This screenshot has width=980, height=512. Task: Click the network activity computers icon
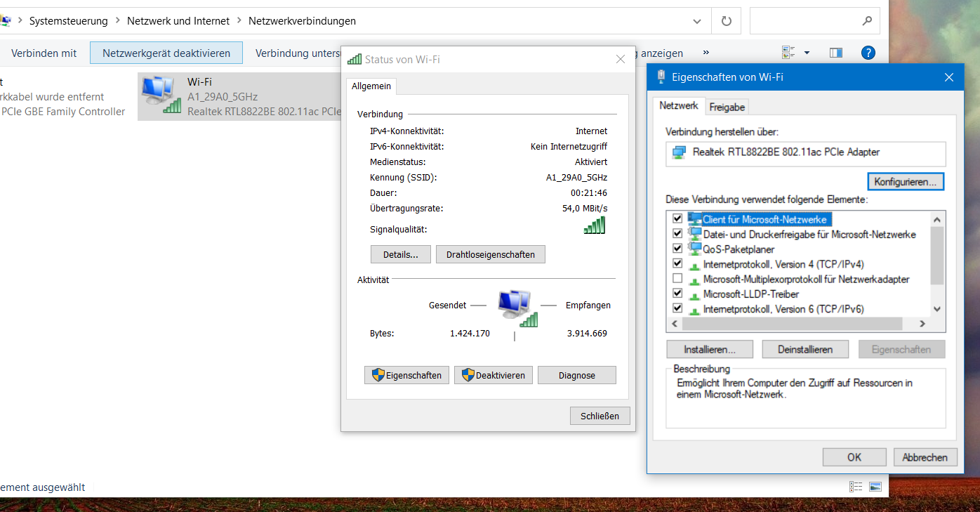pos(518,308)
